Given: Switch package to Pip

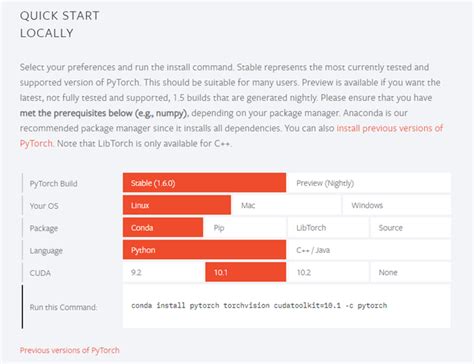Looking at the screenshot, I should tap(245, 227).
